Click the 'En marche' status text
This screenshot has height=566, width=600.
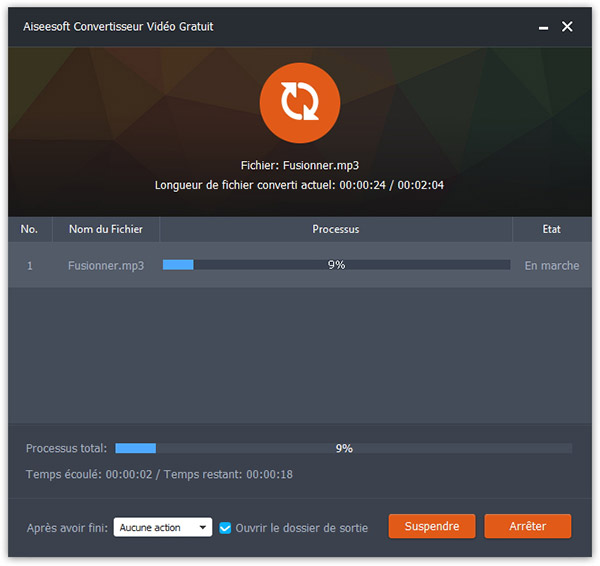552,266
